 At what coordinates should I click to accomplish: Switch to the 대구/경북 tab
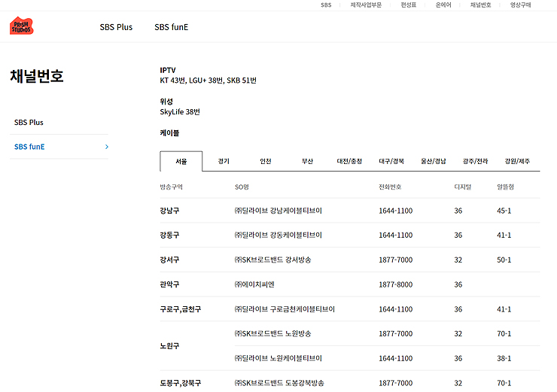click(391, 161)
